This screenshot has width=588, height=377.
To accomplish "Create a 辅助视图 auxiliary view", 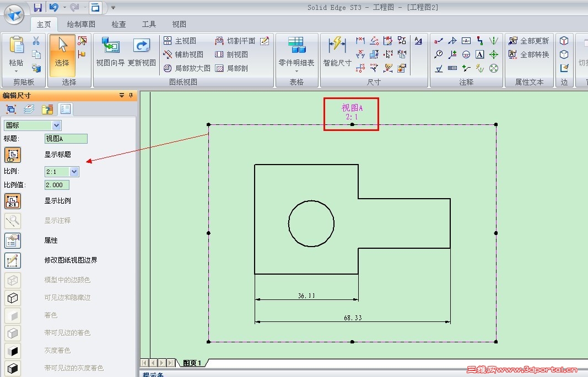I will pos(184,54).
